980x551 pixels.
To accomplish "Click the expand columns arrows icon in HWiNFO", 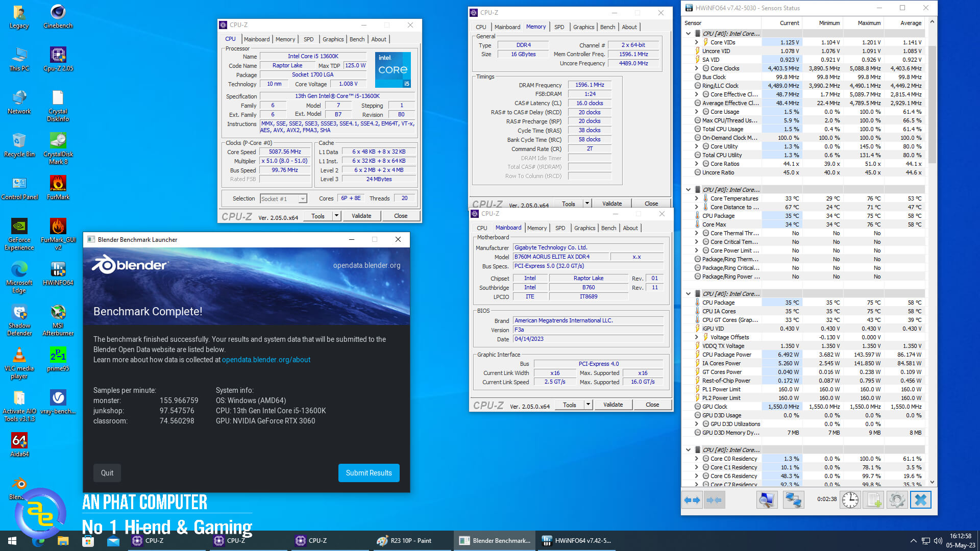I will pyautogui.click(x=692, y=499).
